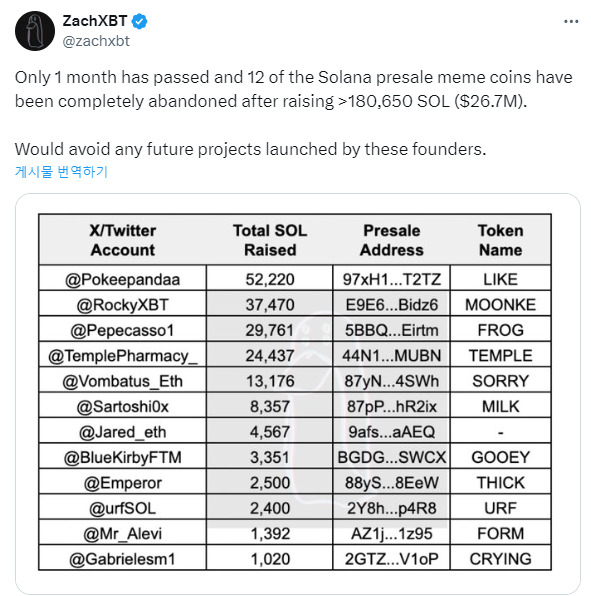
Task: Click the CRYING token name
Action: 500,559
